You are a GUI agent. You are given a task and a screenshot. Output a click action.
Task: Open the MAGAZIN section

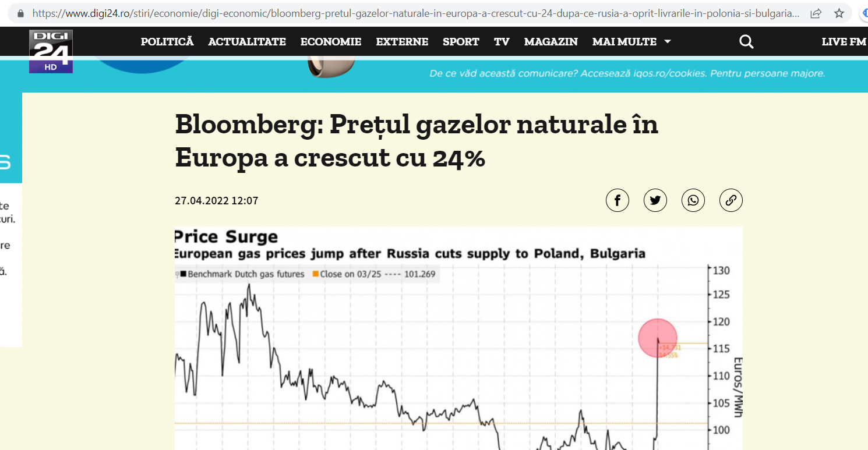point(551,42)
